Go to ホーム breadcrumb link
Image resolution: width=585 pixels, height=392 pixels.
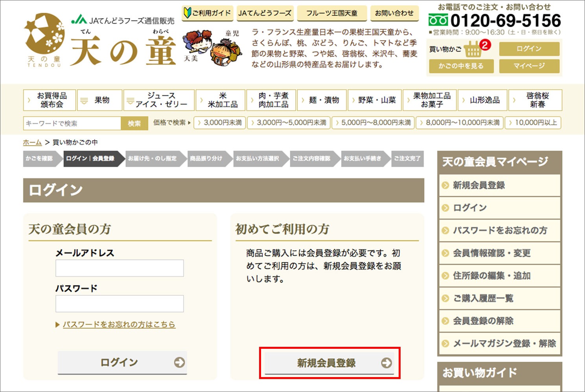point(32,143)
